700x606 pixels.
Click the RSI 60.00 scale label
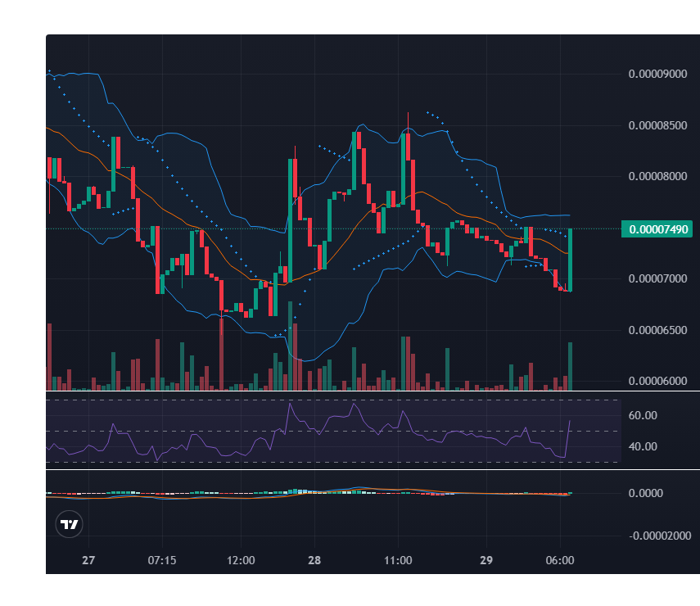pyautogui.click(x=643, y=416)
